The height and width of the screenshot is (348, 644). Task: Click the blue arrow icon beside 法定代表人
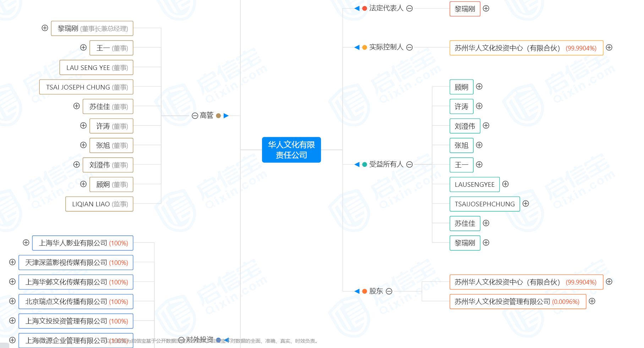357,9
